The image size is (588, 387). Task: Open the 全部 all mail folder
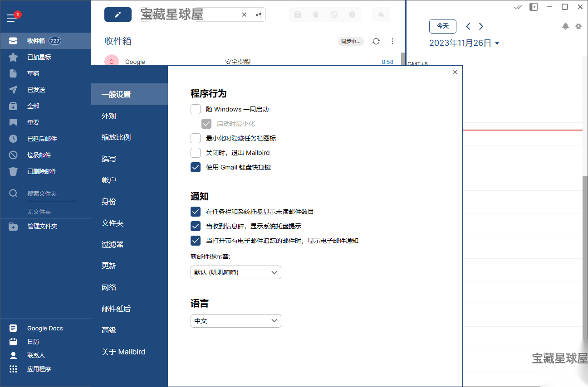45,106
